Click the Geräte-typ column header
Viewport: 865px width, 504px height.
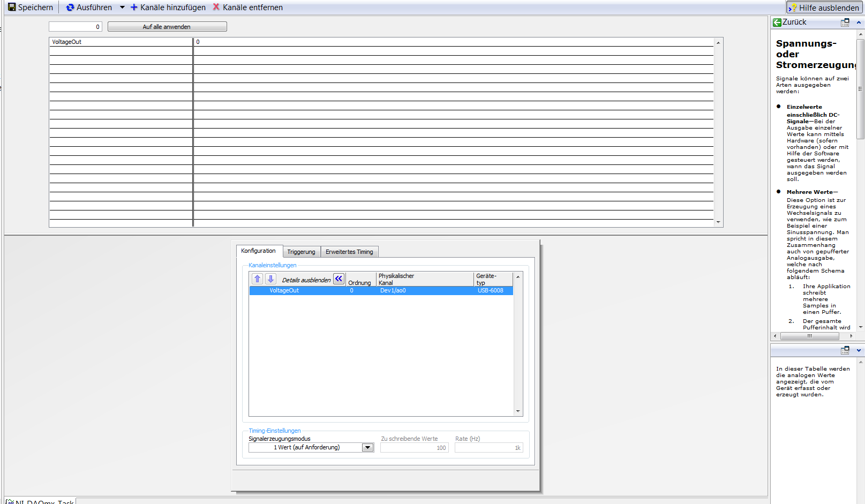493,279
